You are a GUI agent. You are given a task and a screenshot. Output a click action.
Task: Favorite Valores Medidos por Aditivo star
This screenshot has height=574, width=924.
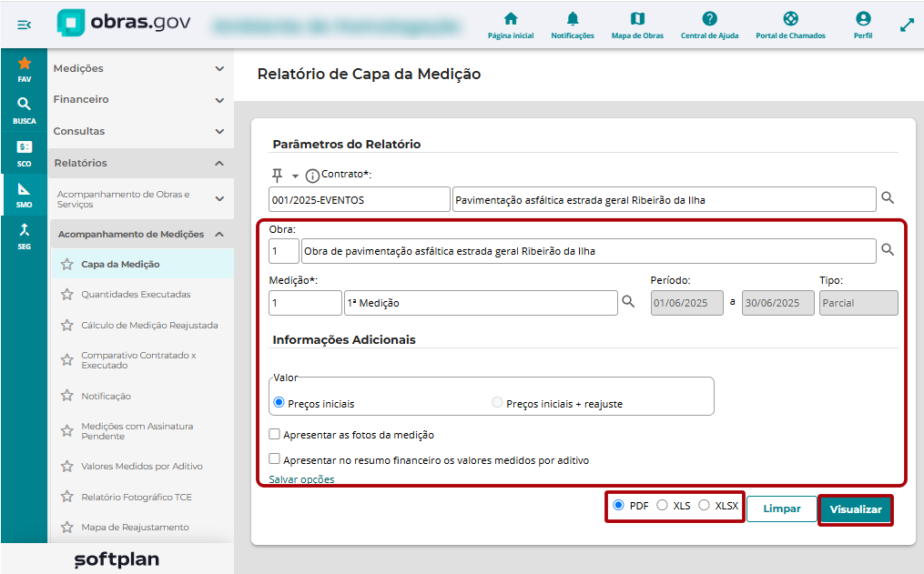point(67,467)
